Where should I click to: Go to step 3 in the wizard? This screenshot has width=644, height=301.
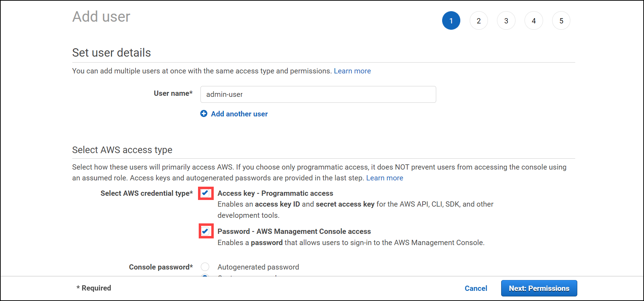pyautogui.click(x=506, y=21)
